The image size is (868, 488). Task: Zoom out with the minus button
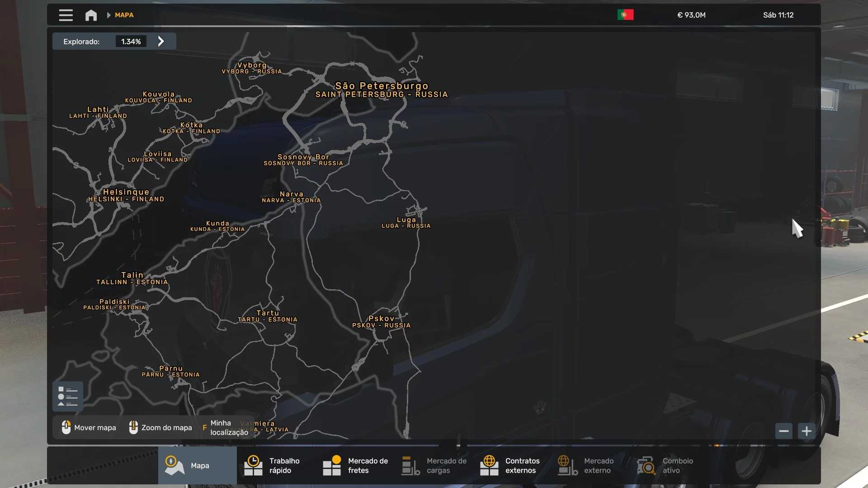(x=783, y=431)
